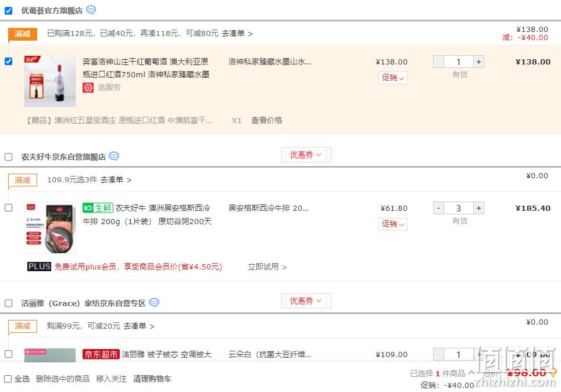Click 去凑单 link for 购满99元 promotion
This screenshot has width=561, height=392.
[139, 326]
